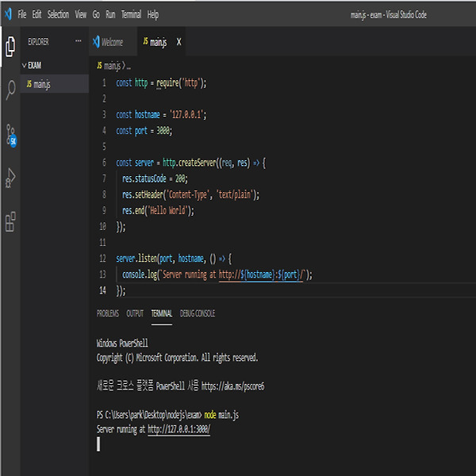Viewport: 476px width, 476px height.
Task: Click 'require' on code line 1
Action: (x=167, y=83)
